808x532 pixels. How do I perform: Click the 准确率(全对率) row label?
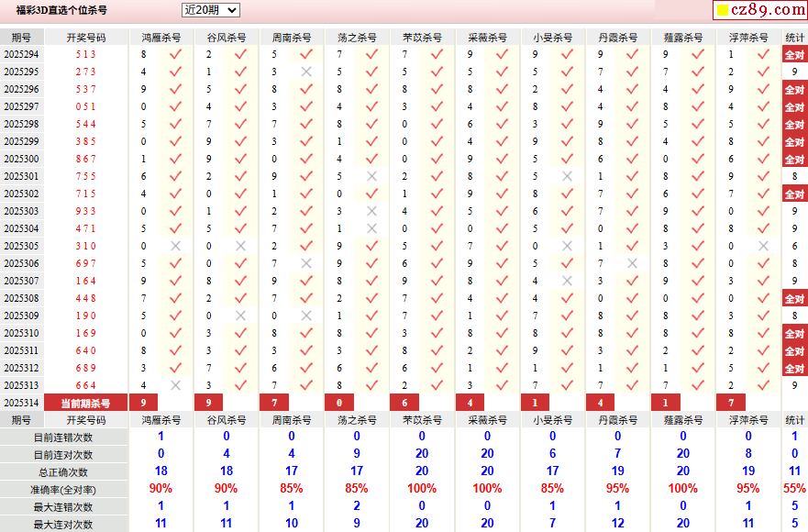pos(63,490)
